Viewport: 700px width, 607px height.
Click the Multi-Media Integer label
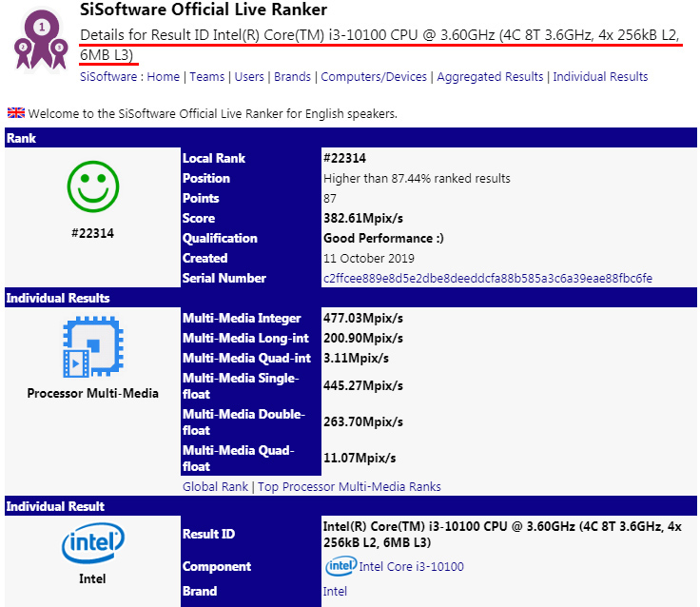(x=242, y=318)
